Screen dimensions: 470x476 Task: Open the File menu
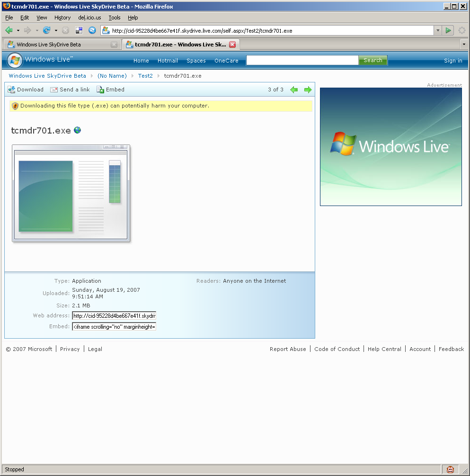click(x=9, y=18)
